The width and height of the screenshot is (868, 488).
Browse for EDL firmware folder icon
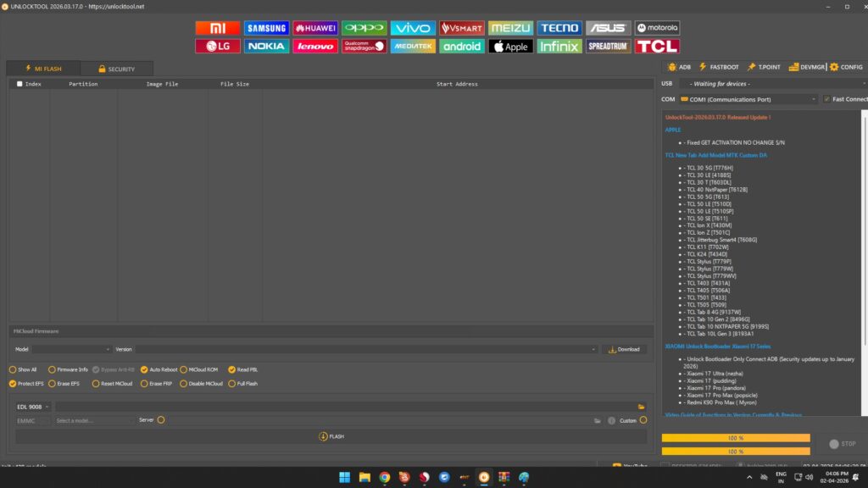tap(641, 407)
